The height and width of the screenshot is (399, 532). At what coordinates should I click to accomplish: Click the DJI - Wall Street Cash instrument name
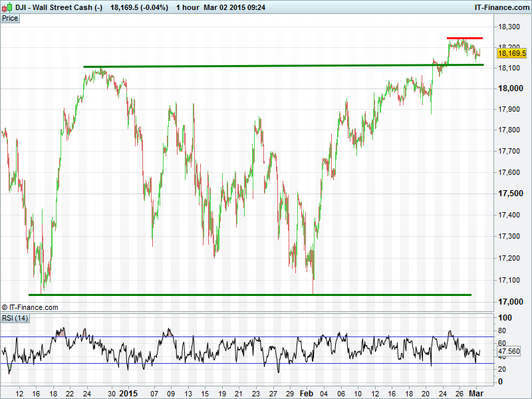click(60, 7)
